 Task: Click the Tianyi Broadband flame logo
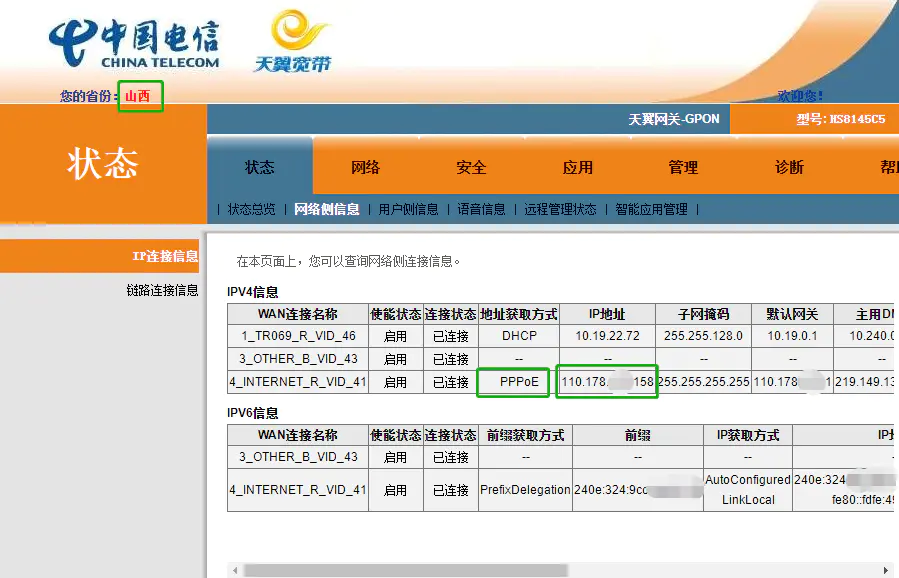295,40
